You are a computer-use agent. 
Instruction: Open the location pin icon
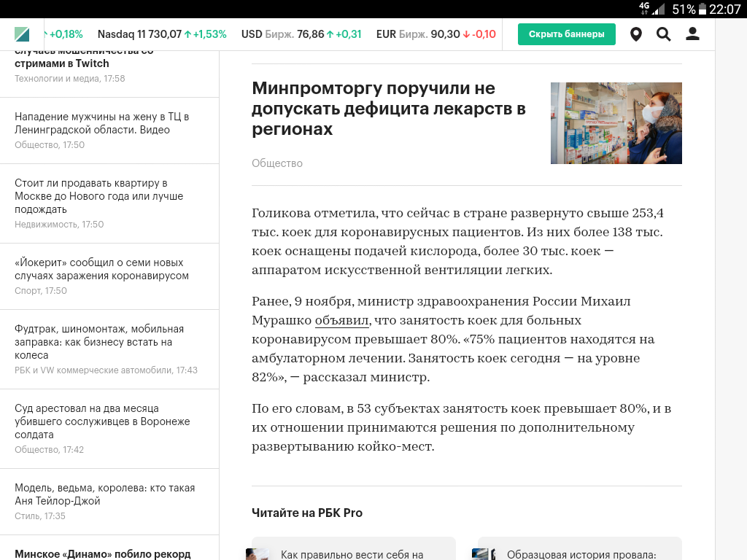click(x=636, y=34)
